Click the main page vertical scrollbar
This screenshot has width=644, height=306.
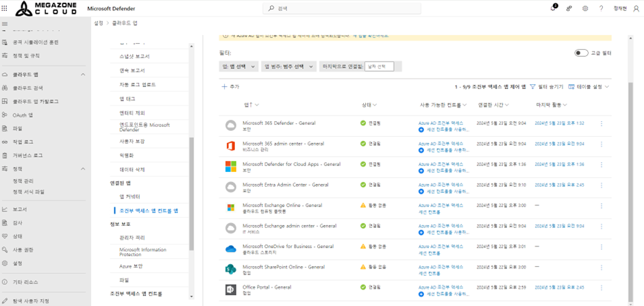point(631,191)
